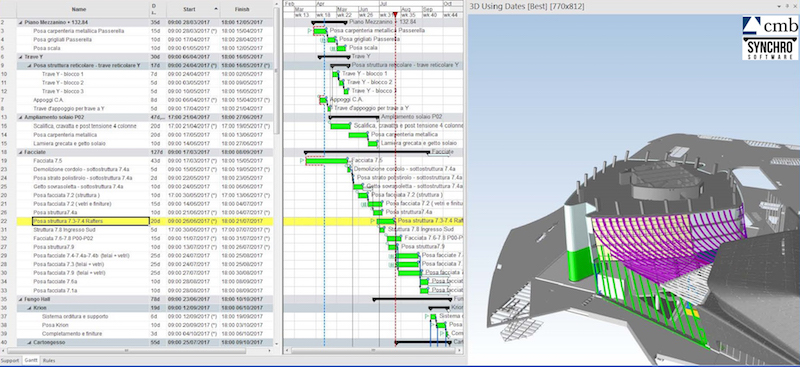
Task: Select row Facciata 7.6-7.8 P00-P02
Action: 137,238
